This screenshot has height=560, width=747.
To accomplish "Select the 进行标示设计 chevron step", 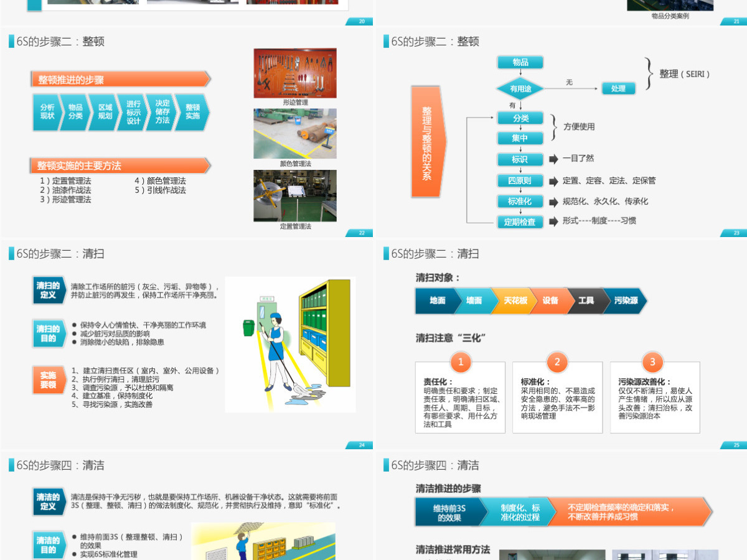I will [133, 112].
